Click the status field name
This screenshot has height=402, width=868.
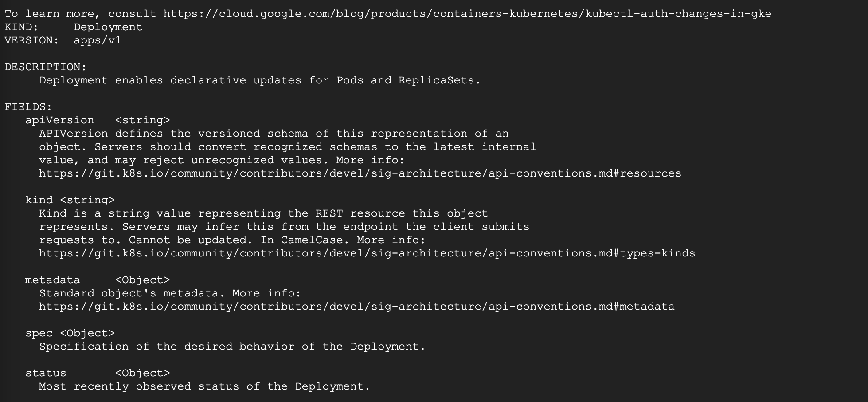[x=46, y=373]
